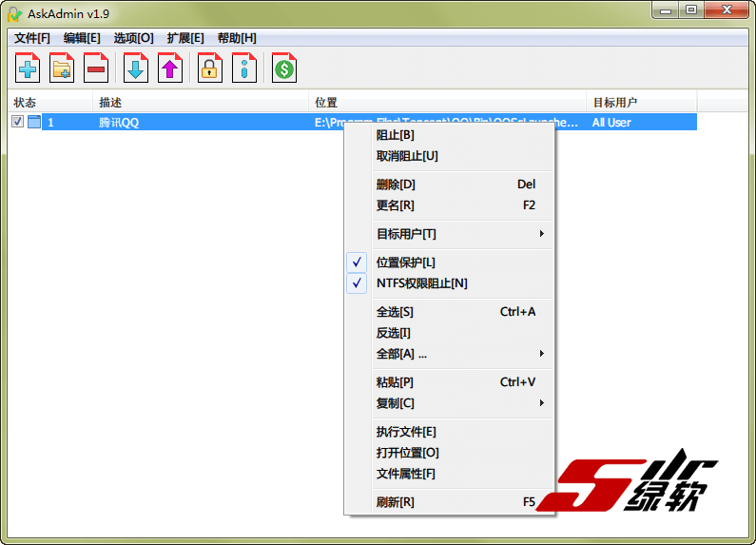Click the magenta up arrow export icon

[x=170, y=68]
